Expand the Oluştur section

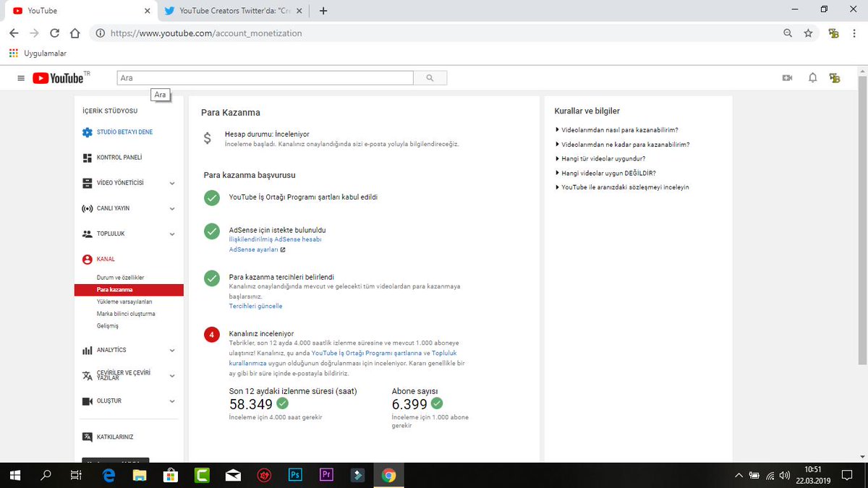[172, 401]
